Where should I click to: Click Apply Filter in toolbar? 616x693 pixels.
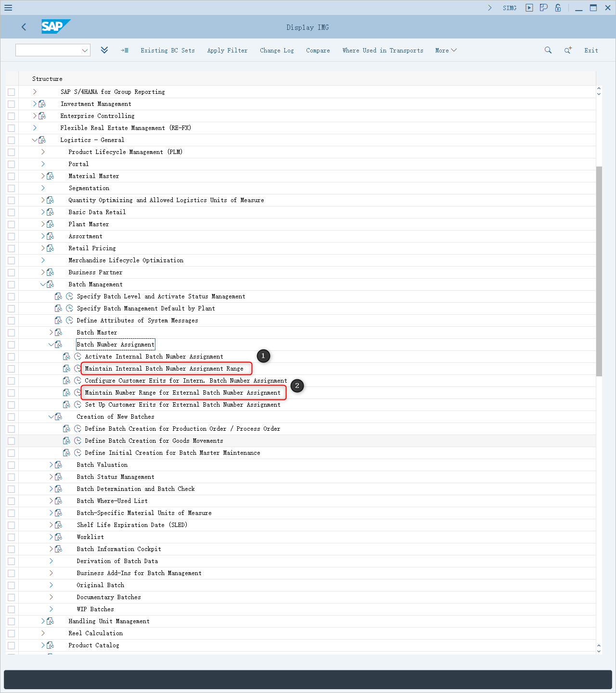tap(227, 51)
